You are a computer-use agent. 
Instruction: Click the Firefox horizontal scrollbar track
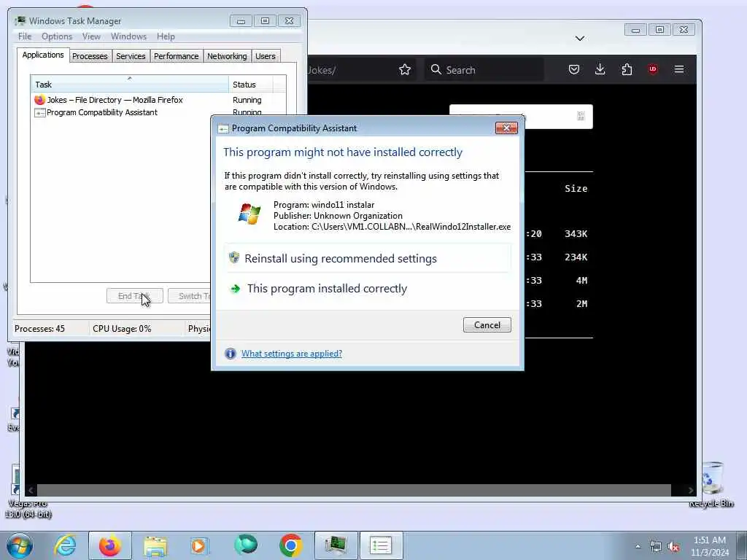(x=354, y=490)
